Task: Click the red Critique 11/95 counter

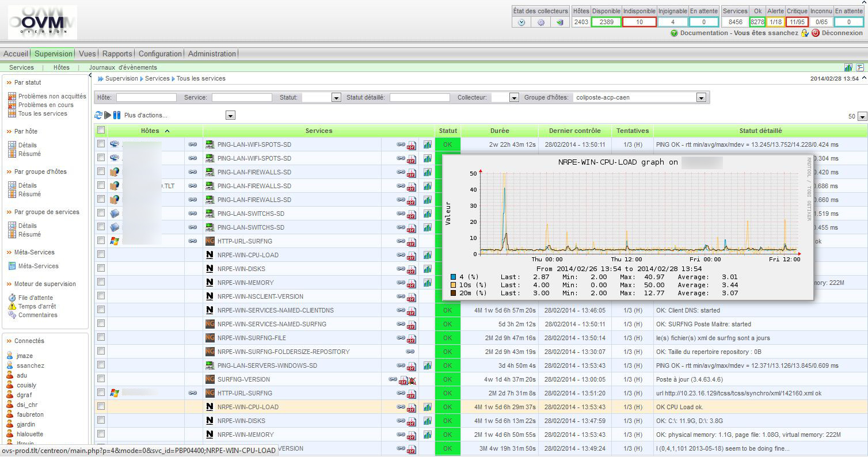Action: point(797,22)
